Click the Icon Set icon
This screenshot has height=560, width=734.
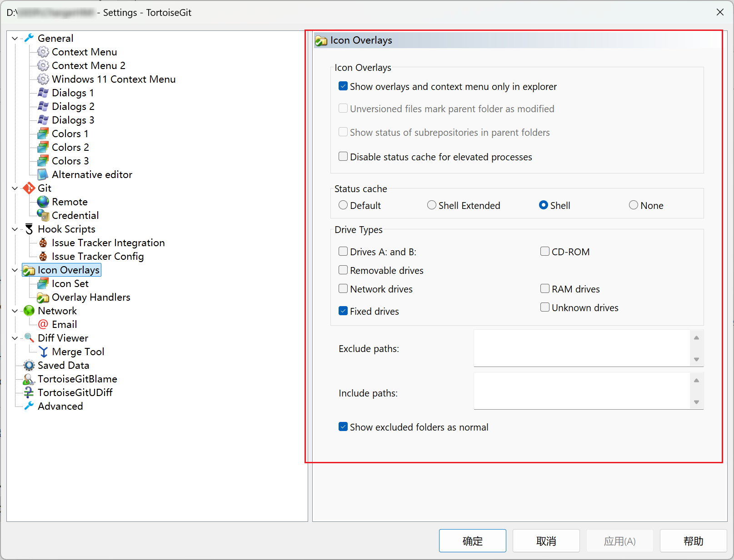click(43, 283)
